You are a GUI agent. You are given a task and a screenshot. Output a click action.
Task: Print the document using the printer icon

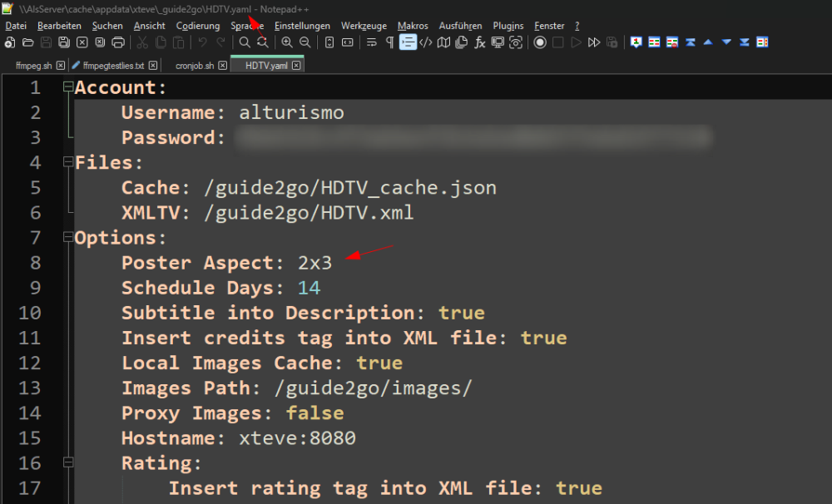(x=118, y=42)
